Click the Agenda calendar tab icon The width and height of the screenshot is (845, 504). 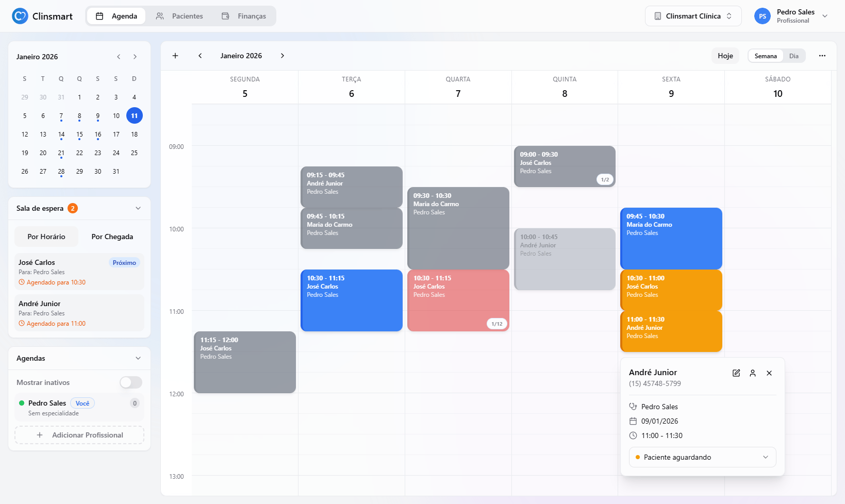coord(100,16)
